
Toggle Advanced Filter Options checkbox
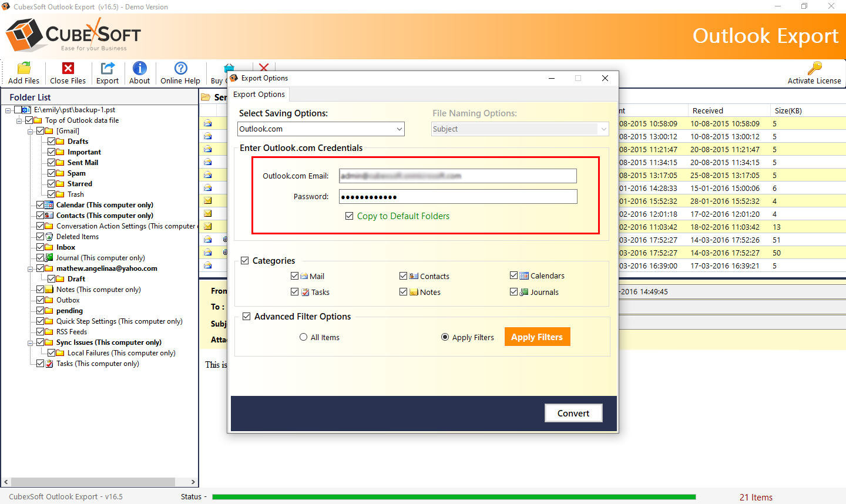[247, 317]
